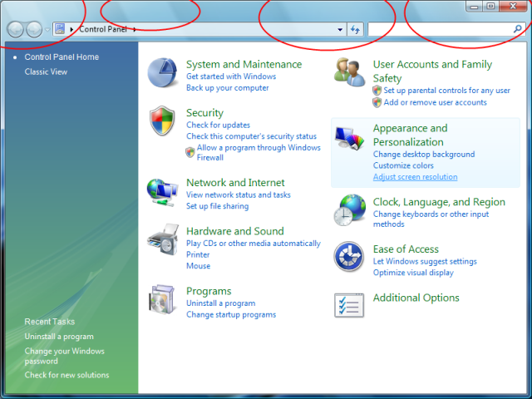Click Adjust screen resolution link
Screen dimensions: 532x399
tap(416, 177)
